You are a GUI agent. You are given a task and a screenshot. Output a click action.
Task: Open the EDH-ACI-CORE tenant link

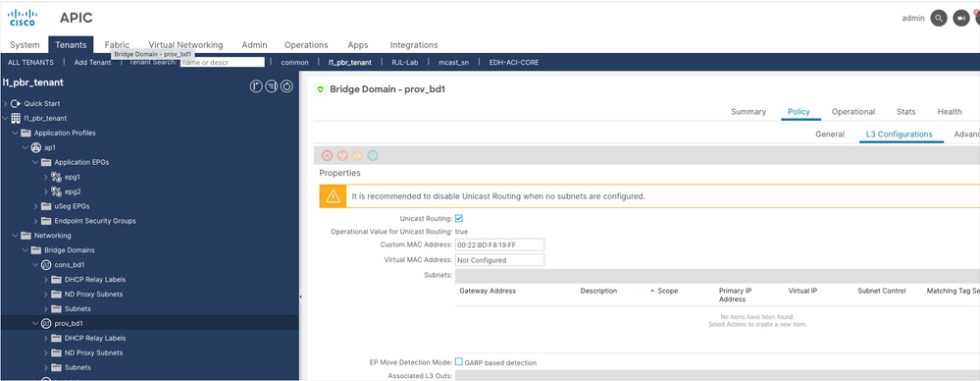[x=514, y=62]
